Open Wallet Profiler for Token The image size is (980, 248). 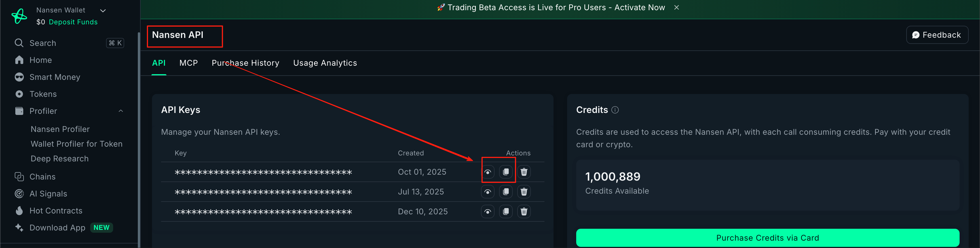click(77, 144)
